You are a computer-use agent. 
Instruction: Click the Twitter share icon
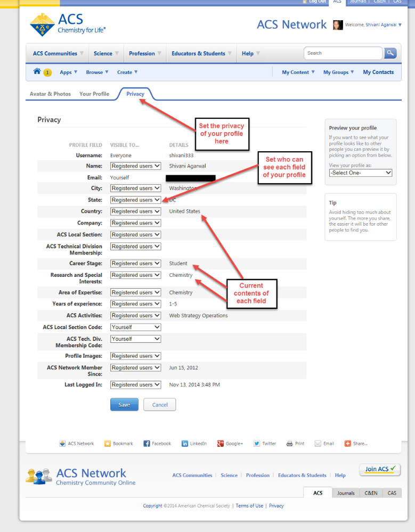pyautogui.click(x=256, y=444)
